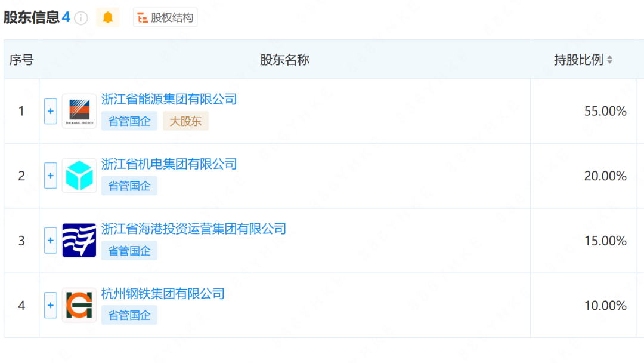Click the 杭州钢铁集团 orange-green logo
The width and height of the screenshot is (644, 363).
click(x=79, y=306)
